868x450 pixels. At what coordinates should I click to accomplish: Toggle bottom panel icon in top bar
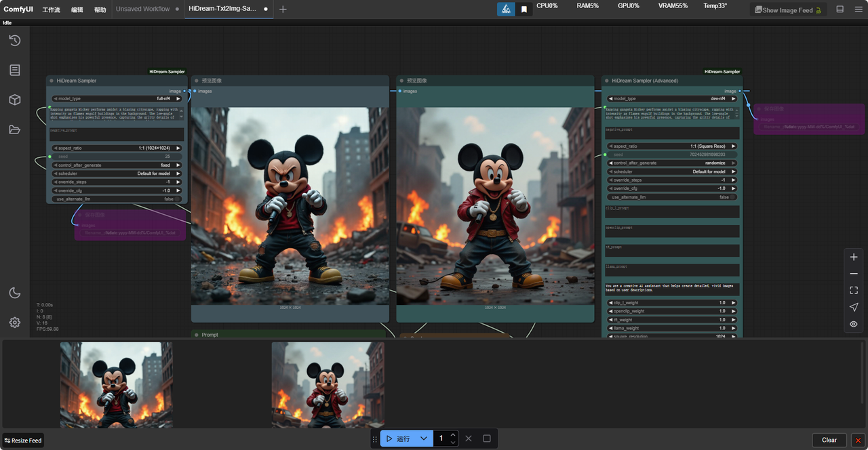click(840, 9)
